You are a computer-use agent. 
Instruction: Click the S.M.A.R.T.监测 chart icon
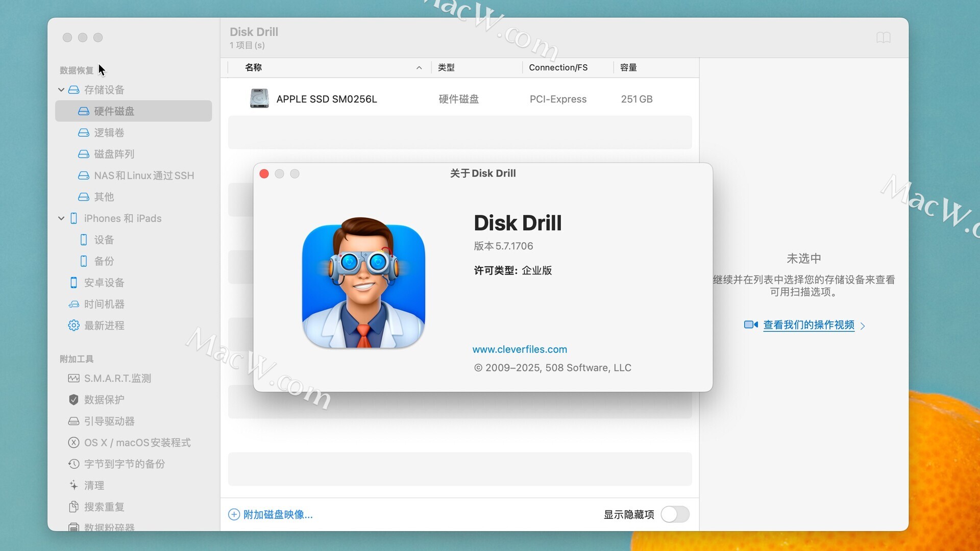point(73,379)
